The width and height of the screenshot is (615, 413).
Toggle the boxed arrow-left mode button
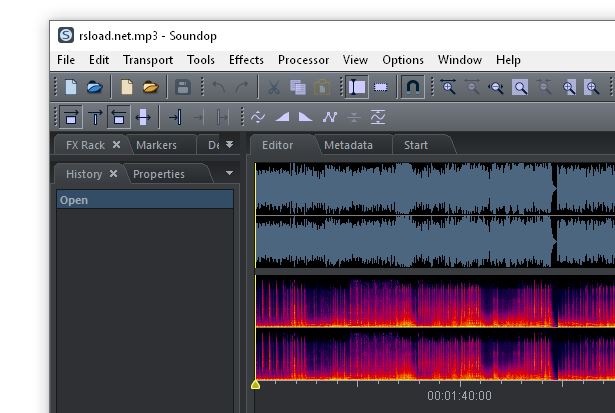click(119, 117)
